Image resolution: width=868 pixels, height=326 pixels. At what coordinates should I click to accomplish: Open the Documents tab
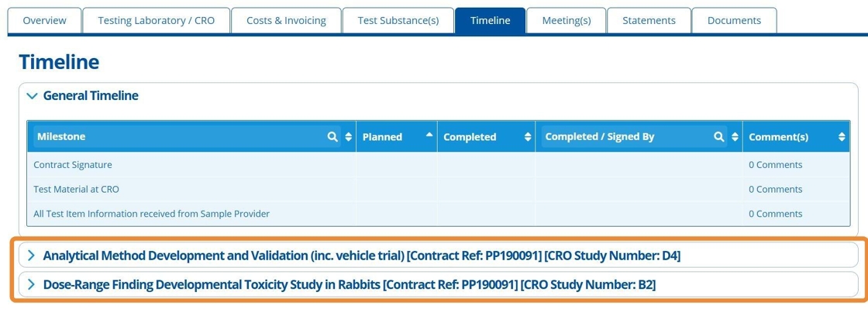[x=734, y=21]
